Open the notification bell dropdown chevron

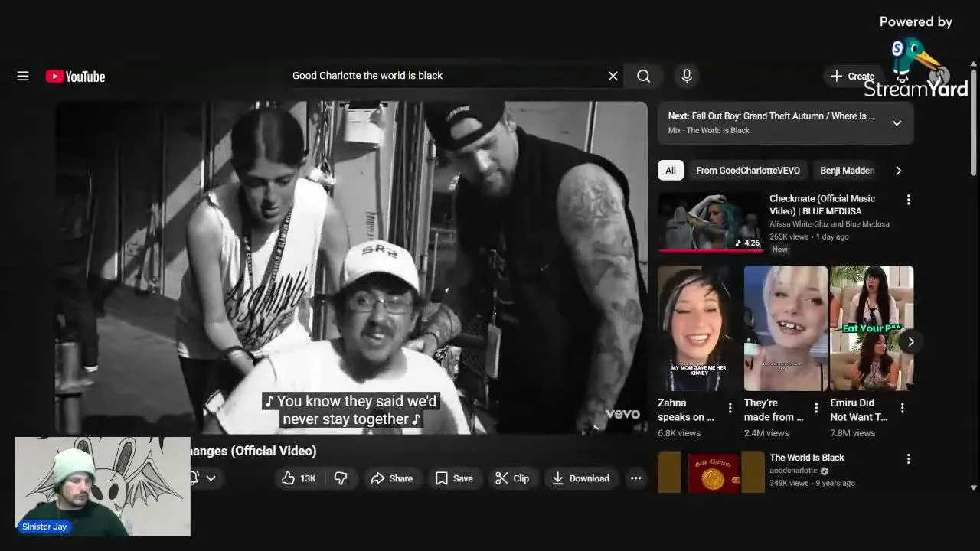pyautogui.click(x=211, y=478)
